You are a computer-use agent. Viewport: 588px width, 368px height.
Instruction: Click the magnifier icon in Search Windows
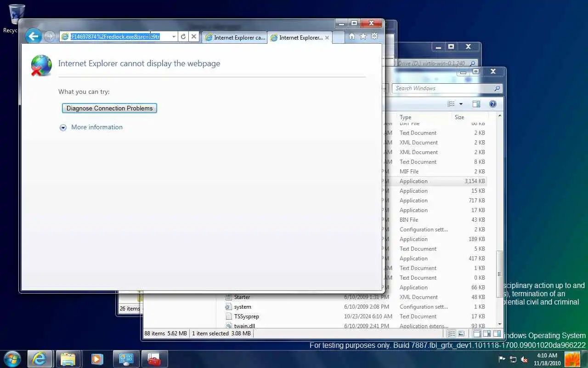pyautogui.click(x=497, y=88)
